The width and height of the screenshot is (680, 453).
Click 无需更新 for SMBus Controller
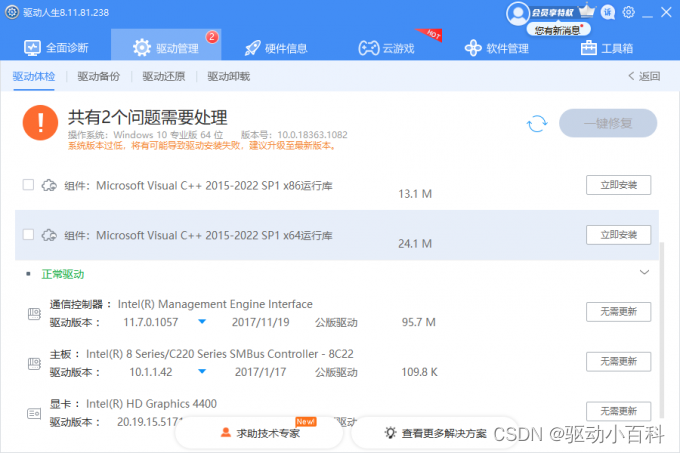coord(618,362)
